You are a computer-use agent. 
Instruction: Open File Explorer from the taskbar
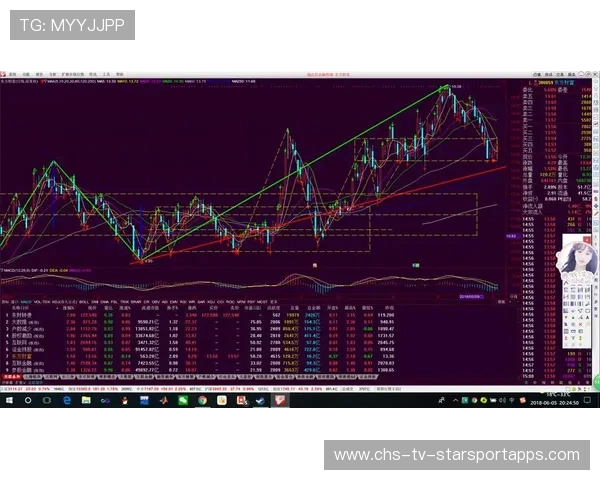(86, 400)
